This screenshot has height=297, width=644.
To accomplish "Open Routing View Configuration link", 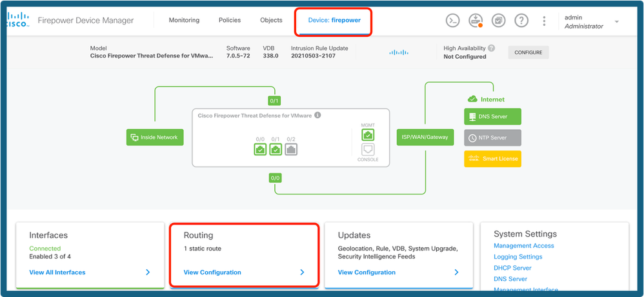I will (212, 272).
